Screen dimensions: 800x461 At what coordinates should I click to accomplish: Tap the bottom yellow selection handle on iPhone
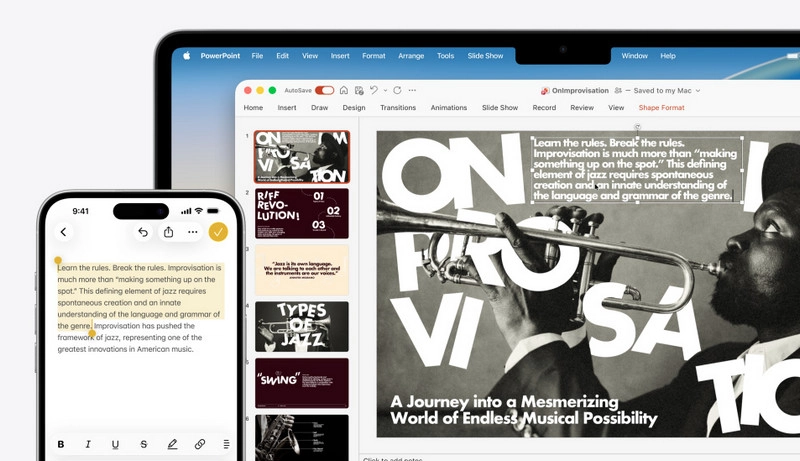(x=92, y=334)
